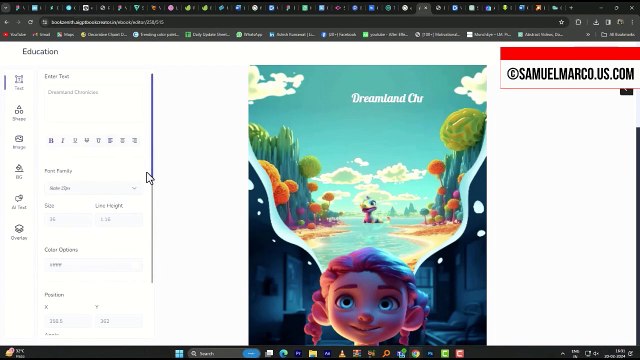Click the Enter Text input box
This screenshot has width=640, height=360.
93,104
